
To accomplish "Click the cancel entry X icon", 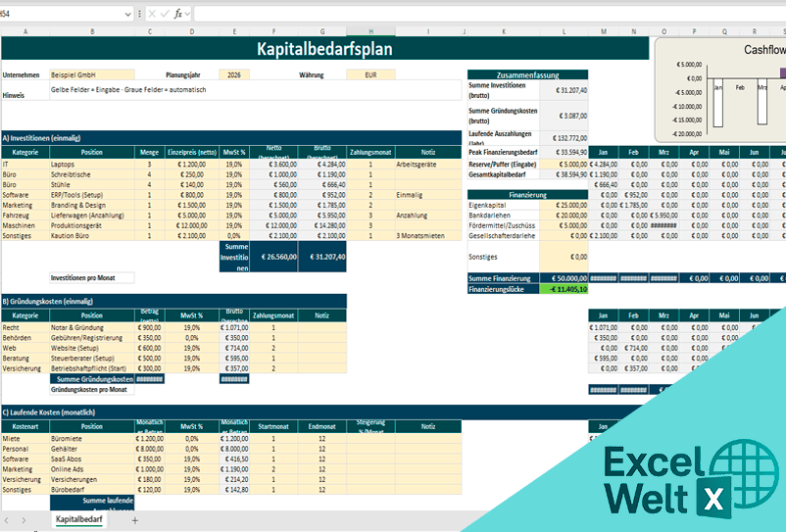I will (152, 14).
